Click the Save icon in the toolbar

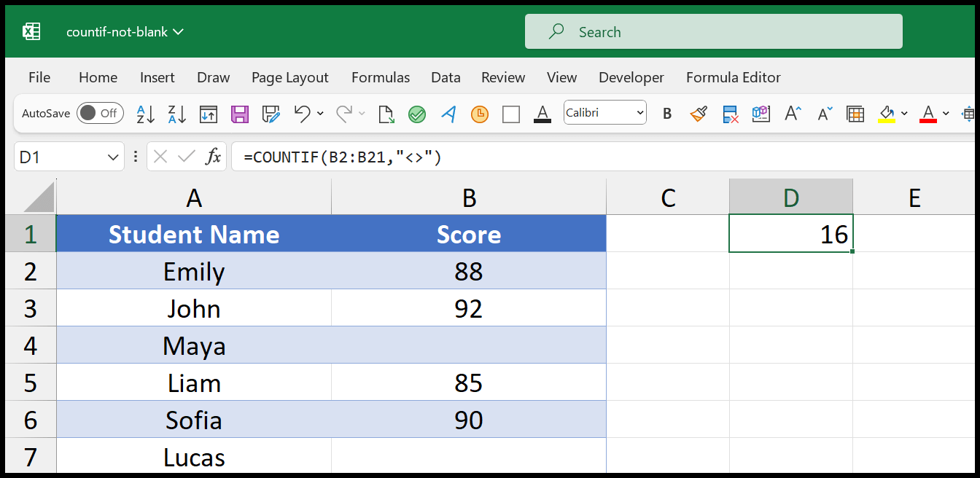(240, 114)
